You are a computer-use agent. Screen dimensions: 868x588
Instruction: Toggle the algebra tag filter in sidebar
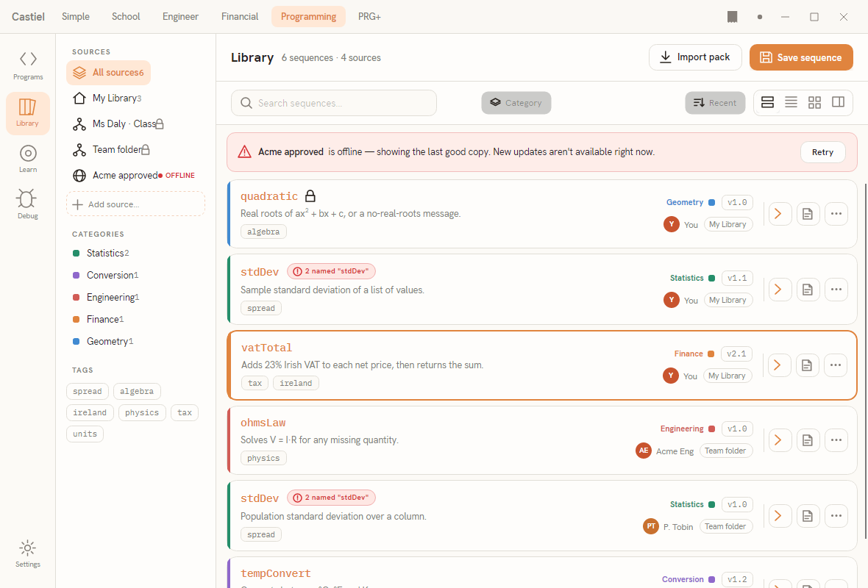[x=137, y=391]
